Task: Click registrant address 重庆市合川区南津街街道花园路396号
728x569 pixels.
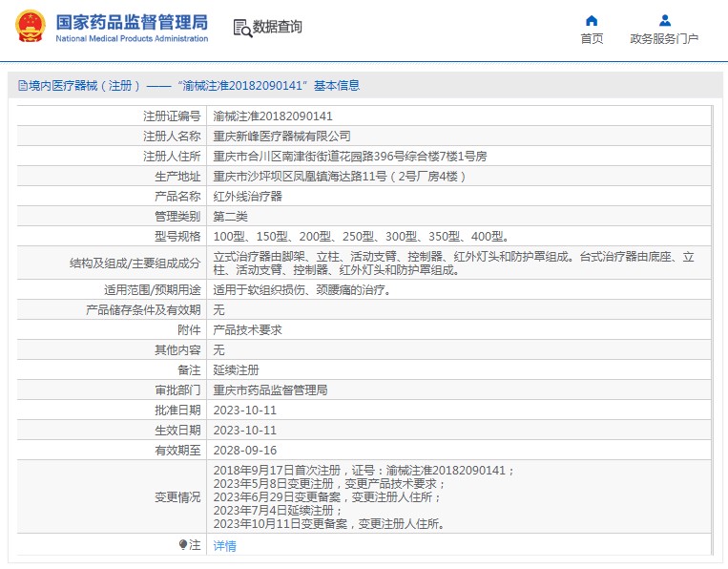Action: tap(349, 156)
